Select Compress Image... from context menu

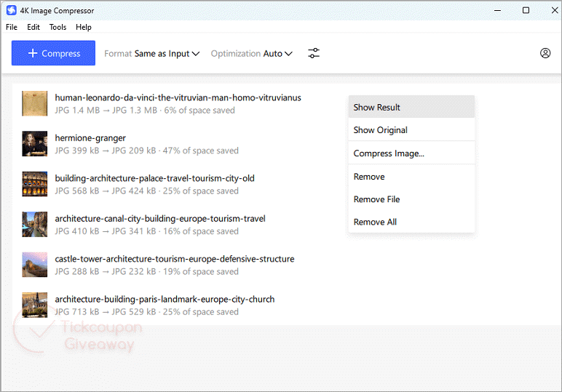pos(389,153)
